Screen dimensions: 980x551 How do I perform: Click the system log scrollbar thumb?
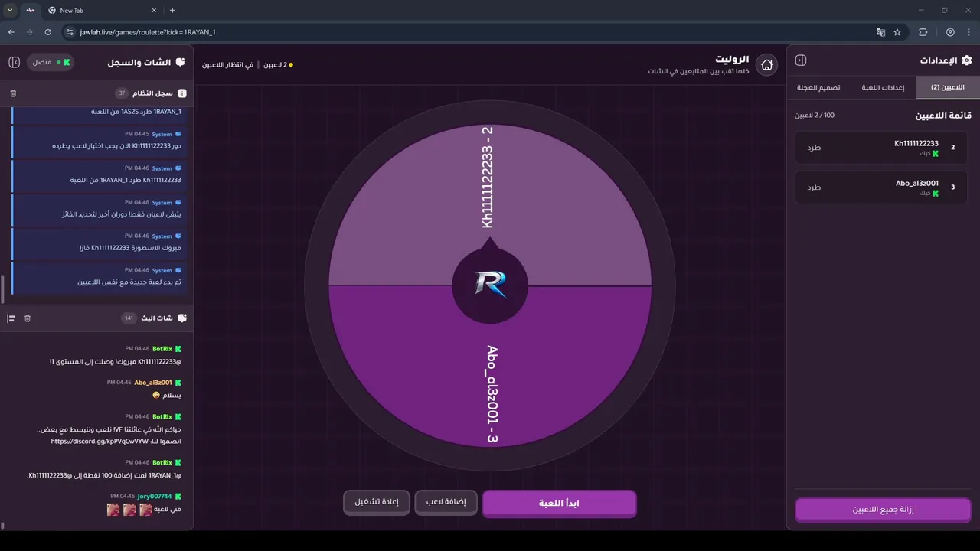pyautogui.click(x=2, y=289)
